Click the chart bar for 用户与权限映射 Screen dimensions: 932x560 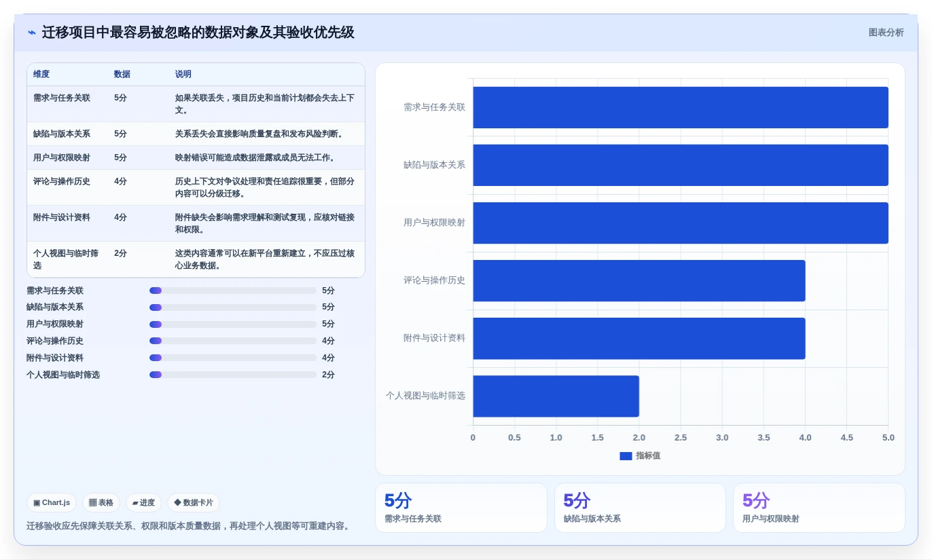[x=681, y=223]
